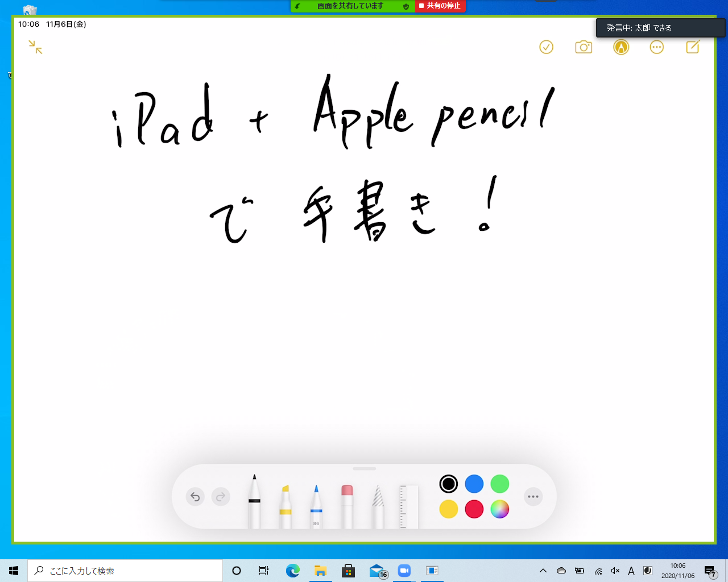The height and width of the screenshot is (582, 728).
Task: Open the notification center with 7 badge
Action: tap(710, 571)
